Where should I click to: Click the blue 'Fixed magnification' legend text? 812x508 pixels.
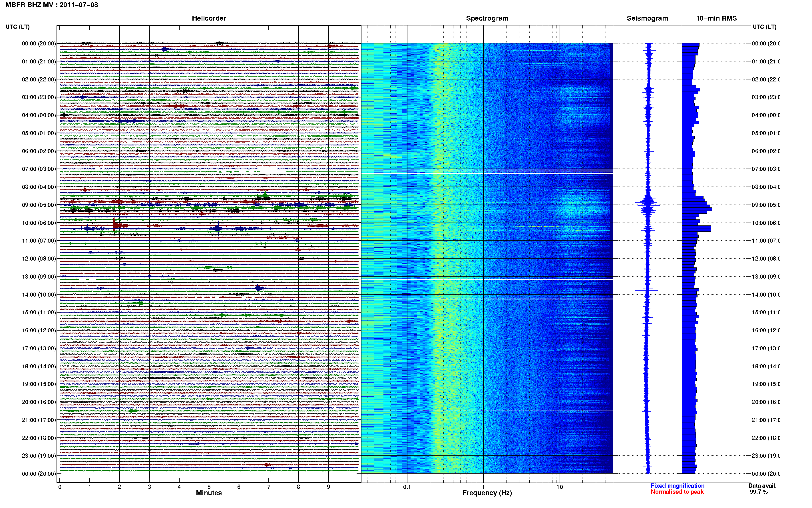coord(678,486)
